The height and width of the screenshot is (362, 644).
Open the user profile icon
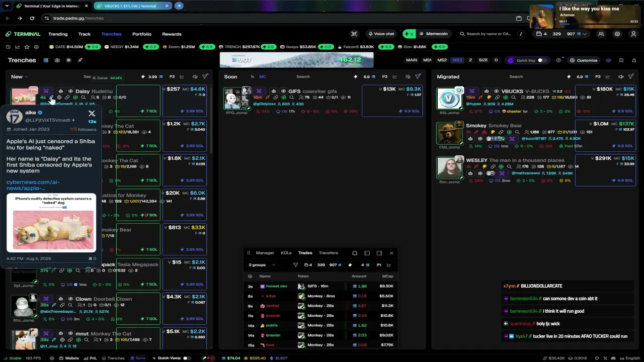[x=633, y=34]
